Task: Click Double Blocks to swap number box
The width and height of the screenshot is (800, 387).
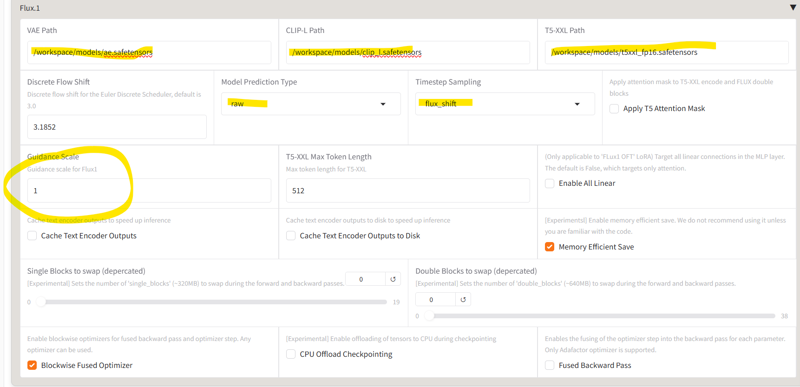Action: (x=435, y=299)
